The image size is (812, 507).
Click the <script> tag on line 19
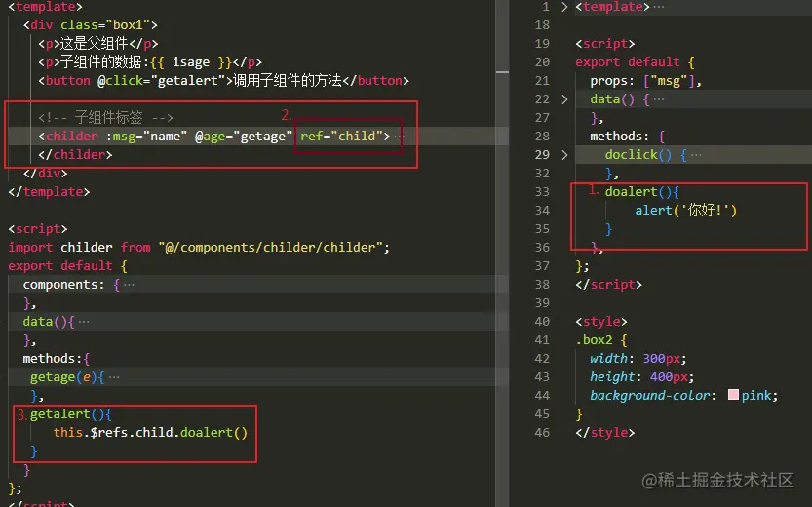click(604, 44)
